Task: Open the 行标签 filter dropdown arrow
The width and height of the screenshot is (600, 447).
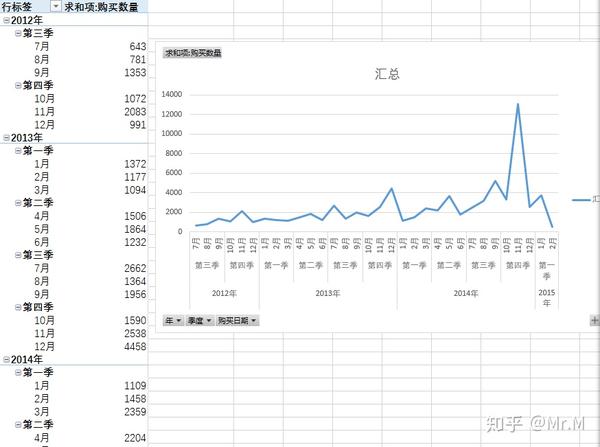Action: tap(55, 7)
